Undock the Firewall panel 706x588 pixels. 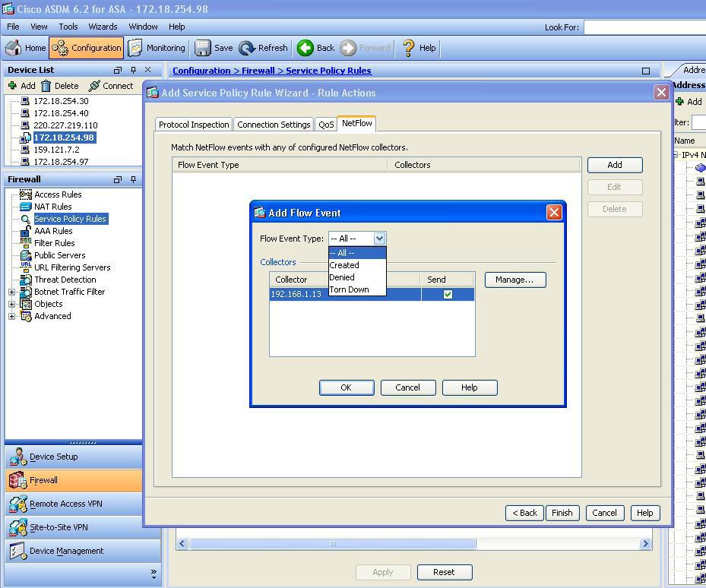118,179
